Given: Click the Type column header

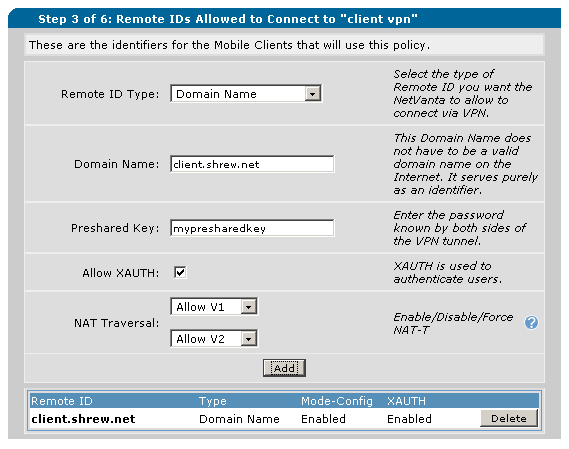Looking at the screenshot, I should 213,401.
